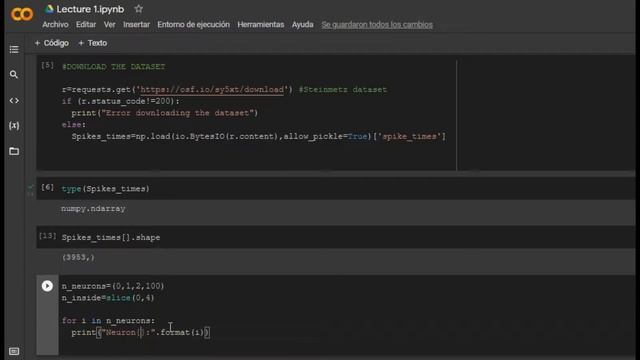This screenshot has width=640, height=360.
Task: Open the Insertar menu
Action: (x=136, y=24)
